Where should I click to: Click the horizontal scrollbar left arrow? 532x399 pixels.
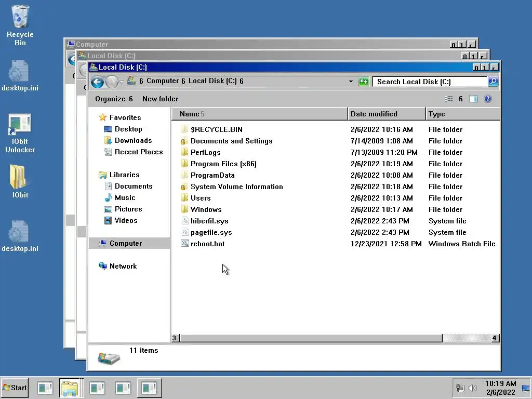click(x=175, y=338)
